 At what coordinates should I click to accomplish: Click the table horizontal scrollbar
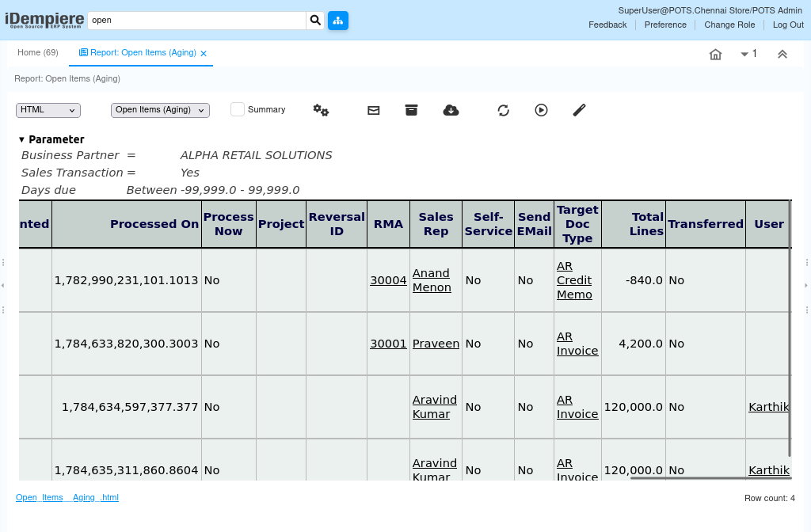[710, 478]
